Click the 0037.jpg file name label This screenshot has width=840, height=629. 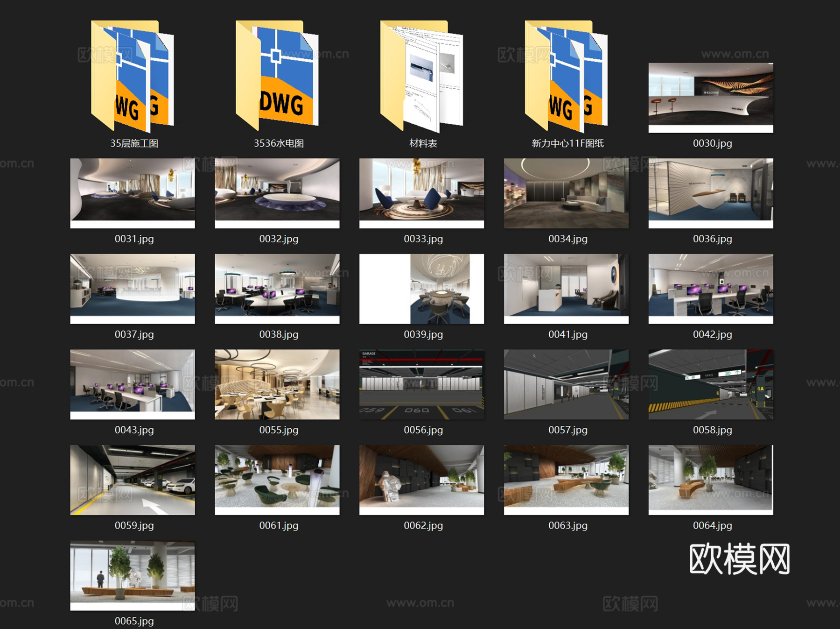(134, 334)
